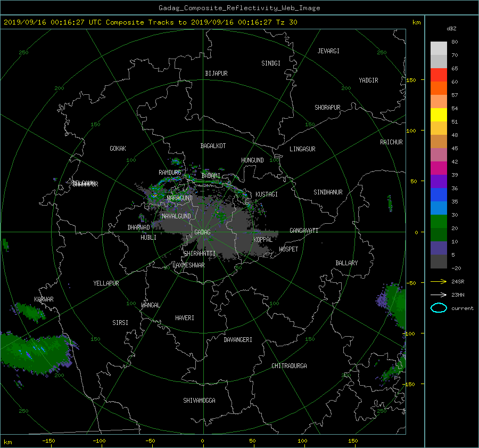Viewport: 479px width, 448px height.
Task: Click the yellow 24SR arrow legend icon
Action: click(439, 281)
